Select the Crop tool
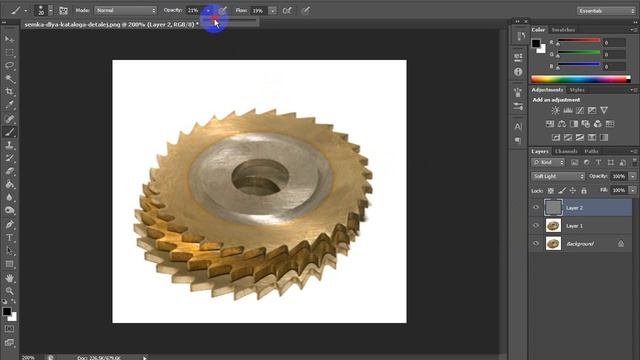Screen dimensions: 640x360 point(9,92)
